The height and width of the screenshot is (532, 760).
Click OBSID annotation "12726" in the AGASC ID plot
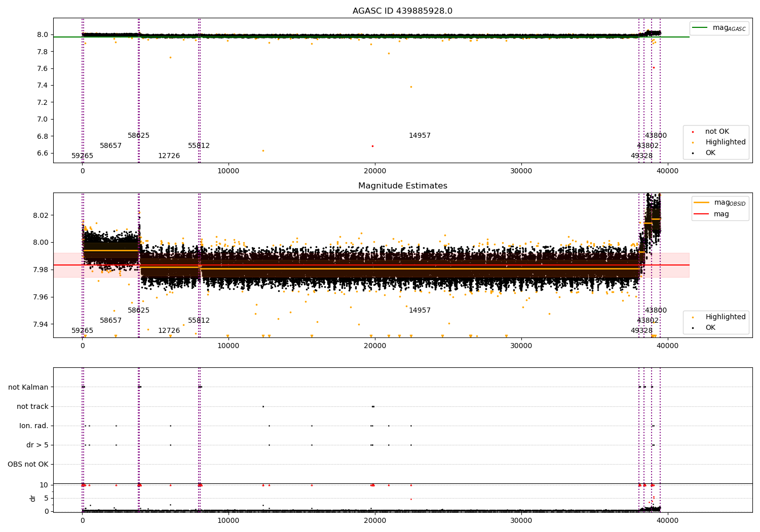pos(169,156)
